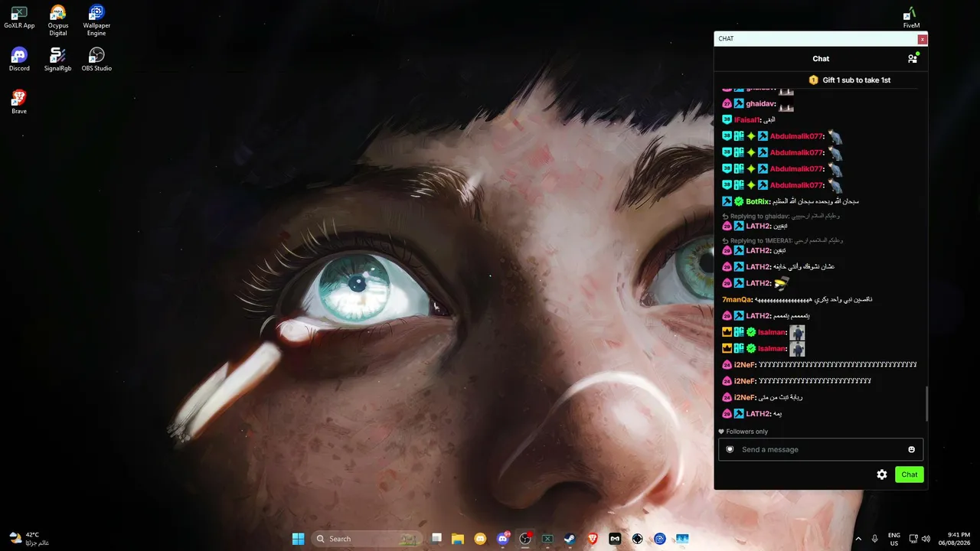Screen dimensions: 980x551
Task: Click the shield badge icon in message box
Action: (x=730, y=449)
